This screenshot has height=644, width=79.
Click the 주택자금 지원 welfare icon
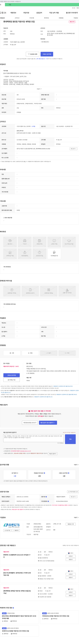pos(10,254)
